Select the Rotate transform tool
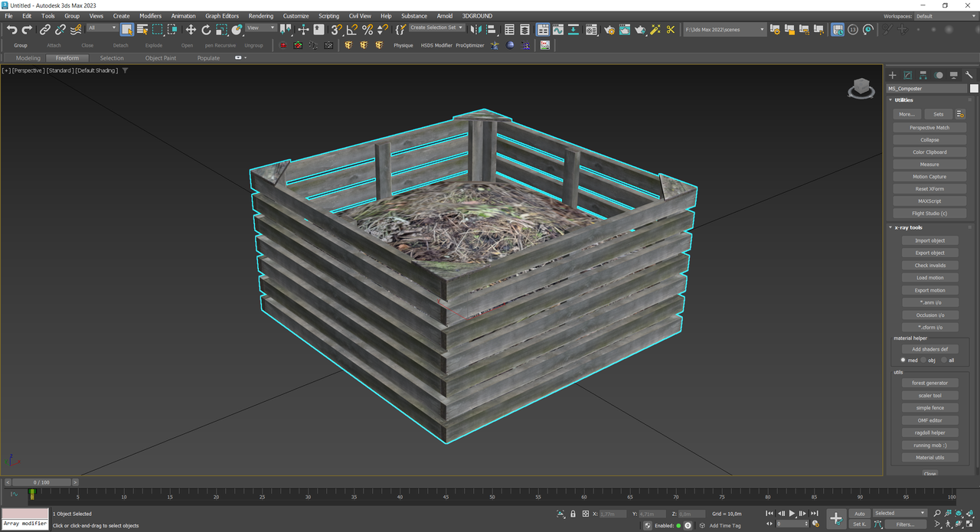This screenshot has height=532, width=980. click(206, 30)
